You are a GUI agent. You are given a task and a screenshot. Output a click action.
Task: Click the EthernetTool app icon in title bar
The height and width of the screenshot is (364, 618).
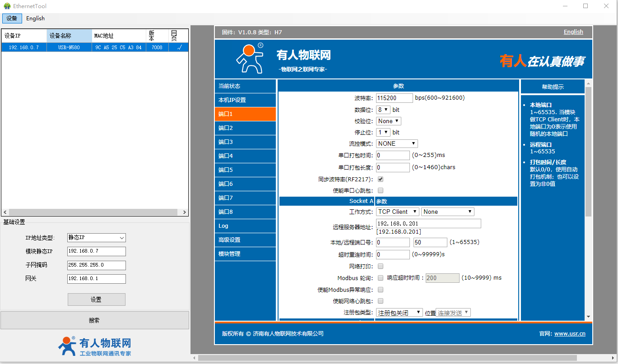(x=7, y=6)
